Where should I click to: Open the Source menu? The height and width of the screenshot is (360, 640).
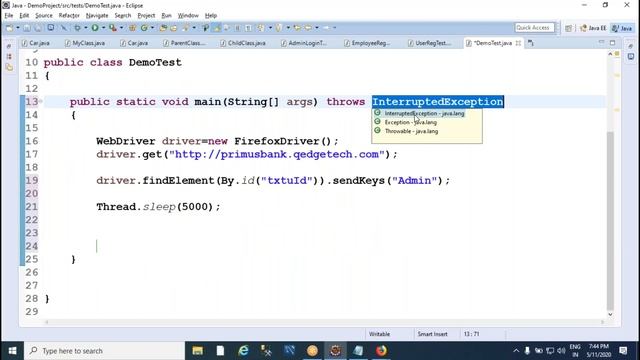tap(44, 16)
